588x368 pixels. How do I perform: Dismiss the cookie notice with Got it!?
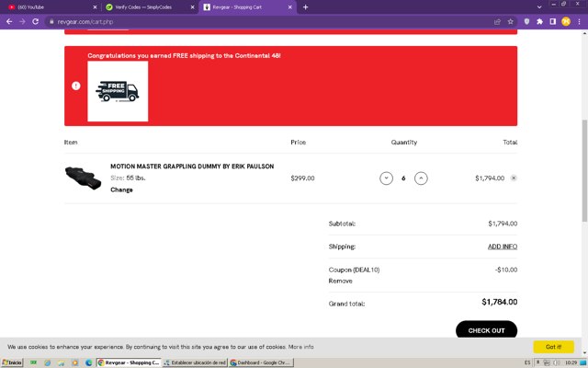[553, 347]
